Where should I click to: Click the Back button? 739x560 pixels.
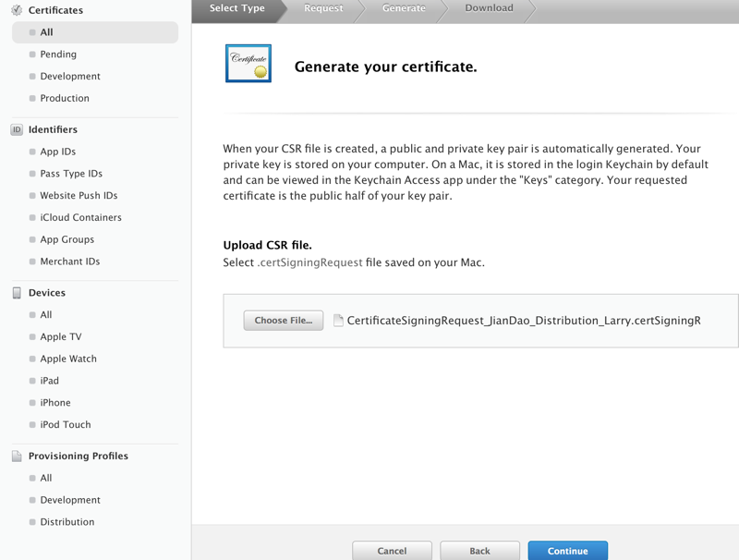(479, 551)
